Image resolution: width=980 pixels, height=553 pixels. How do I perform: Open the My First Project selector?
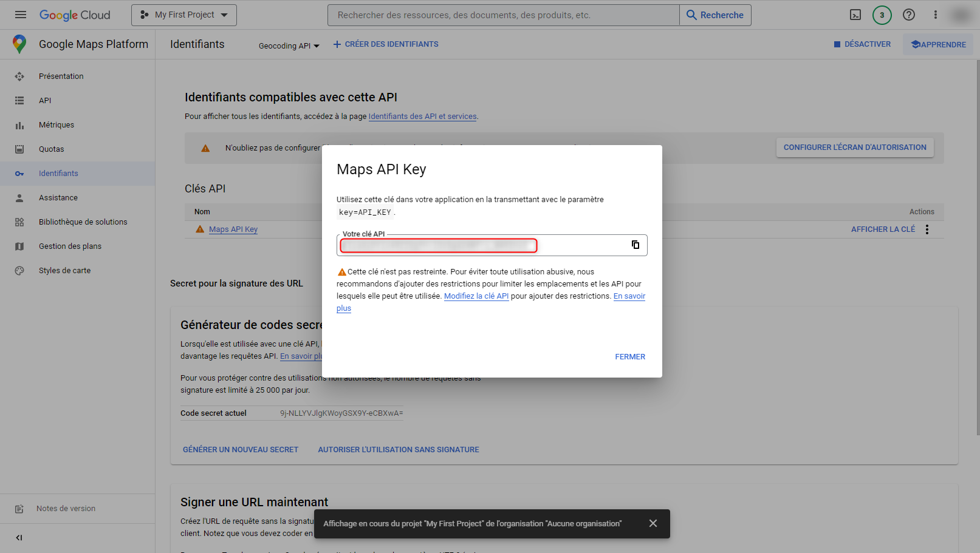184,15
